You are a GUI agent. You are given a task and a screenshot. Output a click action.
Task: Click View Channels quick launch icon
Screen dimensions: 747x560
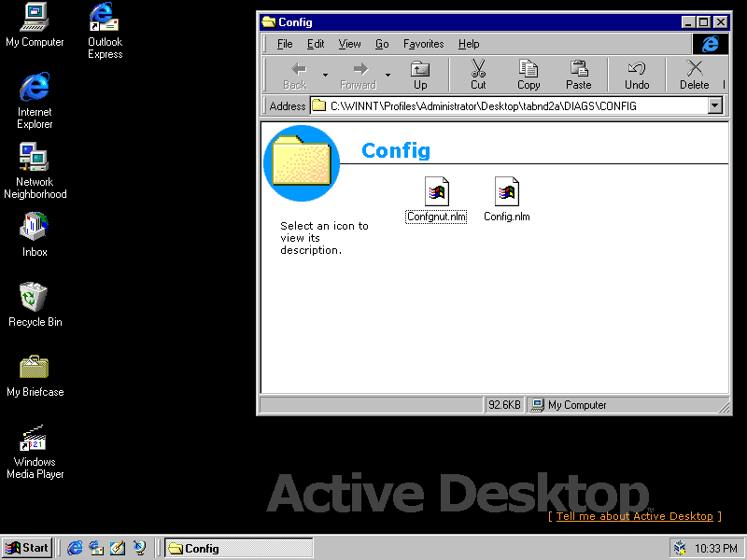(x=139, y=548)
